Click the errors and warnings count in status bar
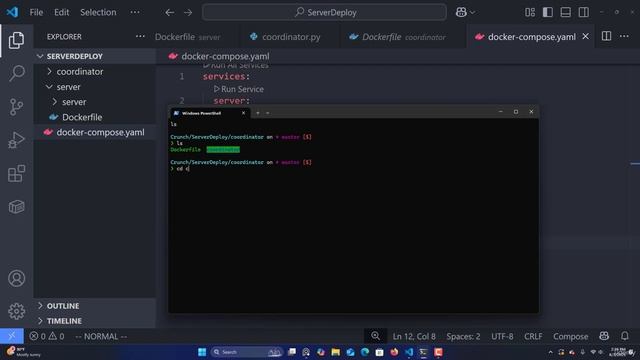 click(x=47, y=336)
